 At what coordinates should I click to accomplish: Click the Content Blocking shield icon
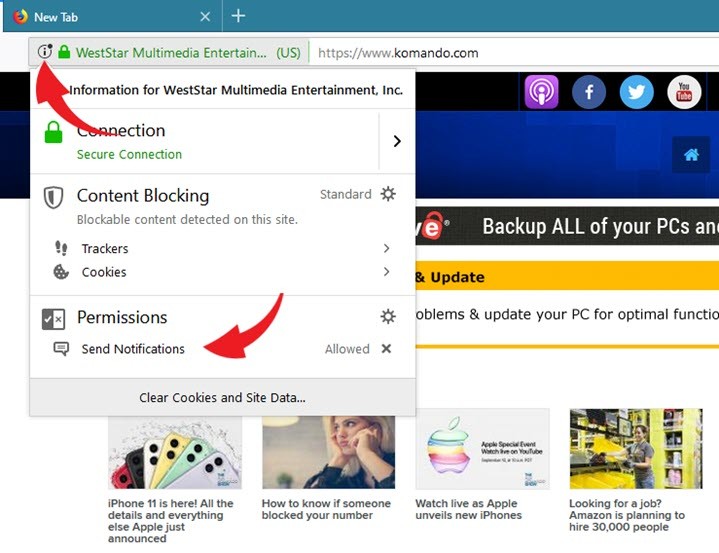[53, 198]
